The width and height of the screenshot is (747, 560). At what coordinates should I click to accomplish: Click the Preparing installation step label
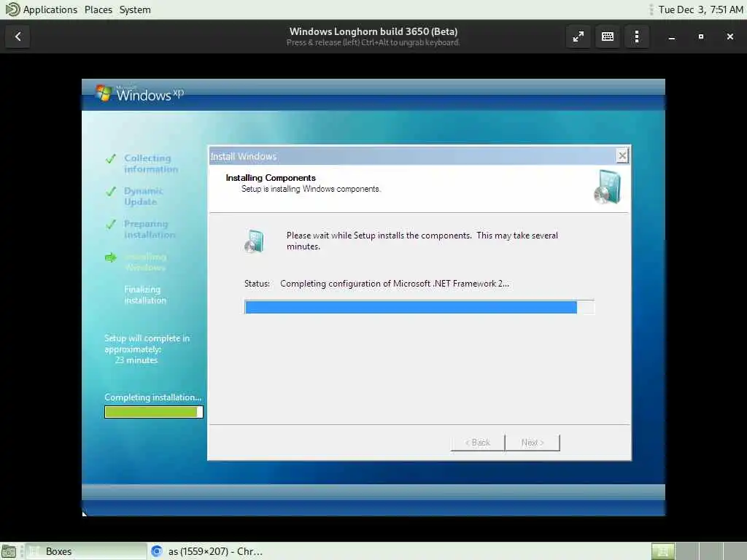[x=150, y=229]
